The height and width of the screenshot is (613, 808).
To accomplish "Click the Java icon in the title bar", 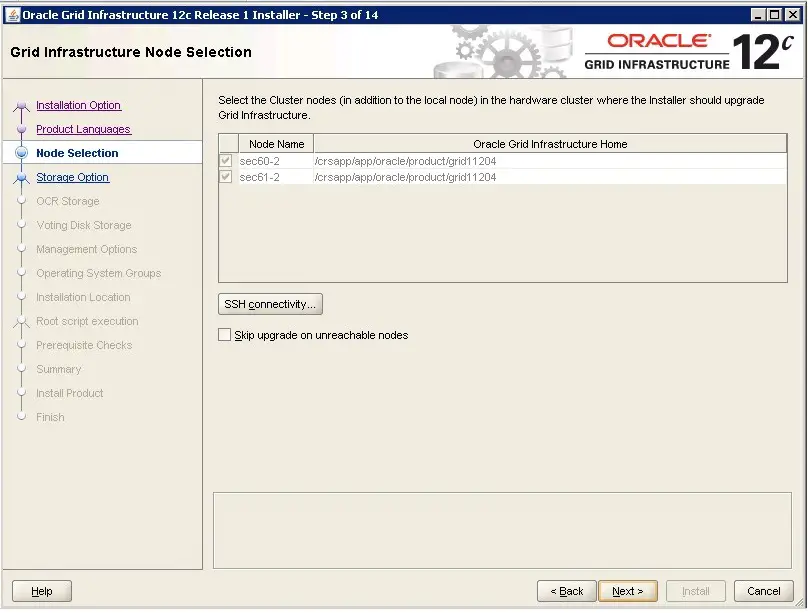I will click(12, 14).
